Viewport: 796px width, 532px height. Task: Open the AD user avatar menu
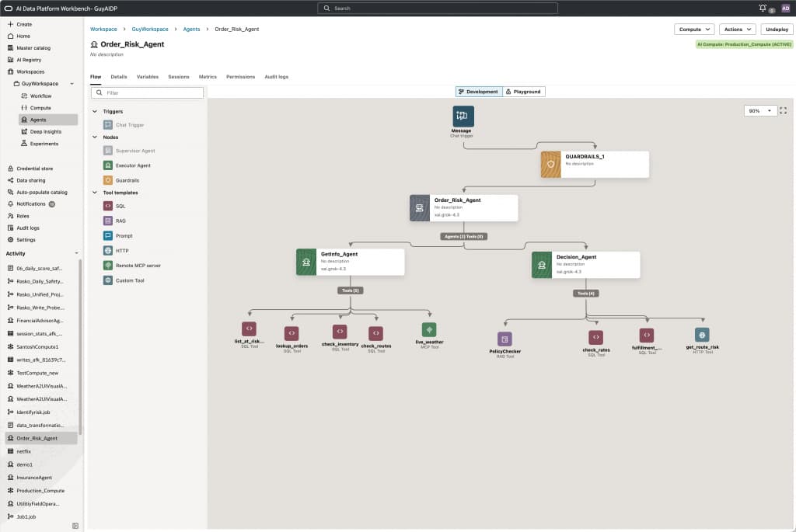coord(785,8)
